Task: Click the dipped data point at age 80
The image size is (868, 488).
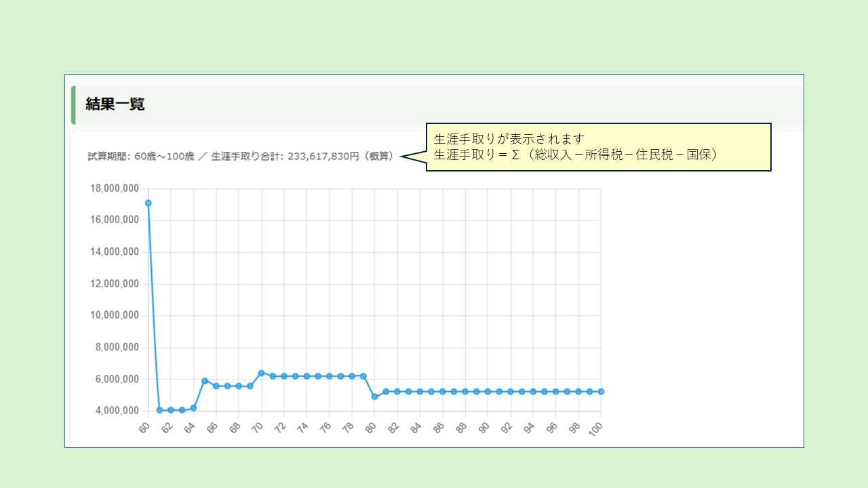Action: (374, 396)
